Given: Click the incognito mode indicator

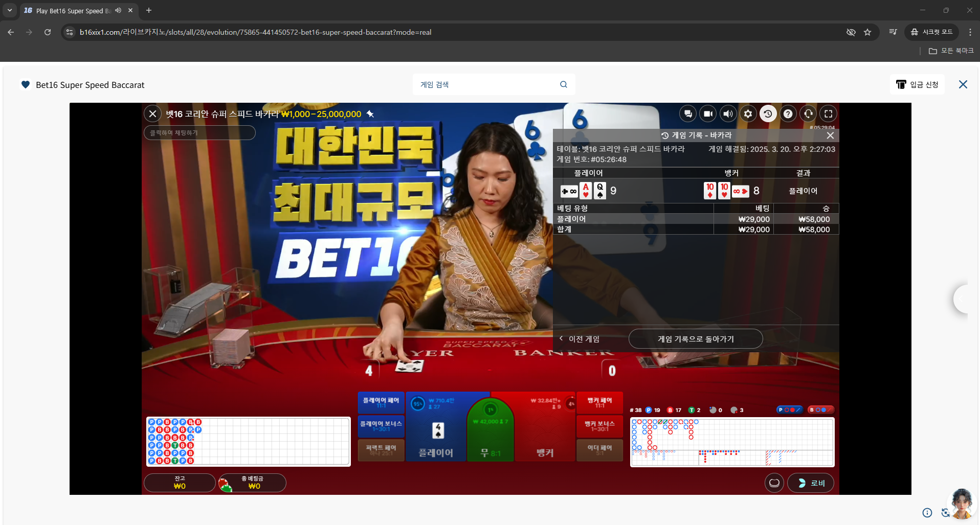Looking at the screenshot, I should pyautogui.click(x=931, y=32).
